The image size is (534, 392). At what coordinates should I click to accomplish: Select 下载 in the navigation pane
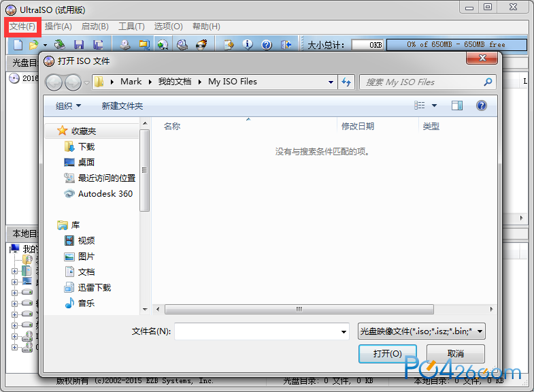(86, 147)
